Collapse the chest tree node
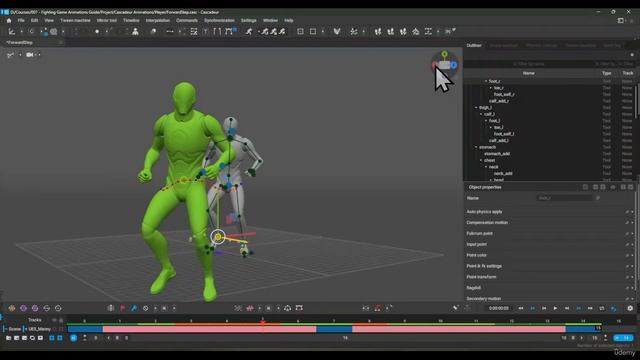 point(481,160)
